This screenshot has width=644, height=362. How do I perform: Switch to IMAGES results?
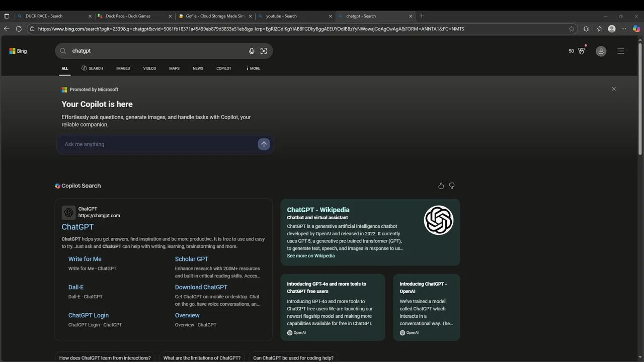(x=123, y=68)
